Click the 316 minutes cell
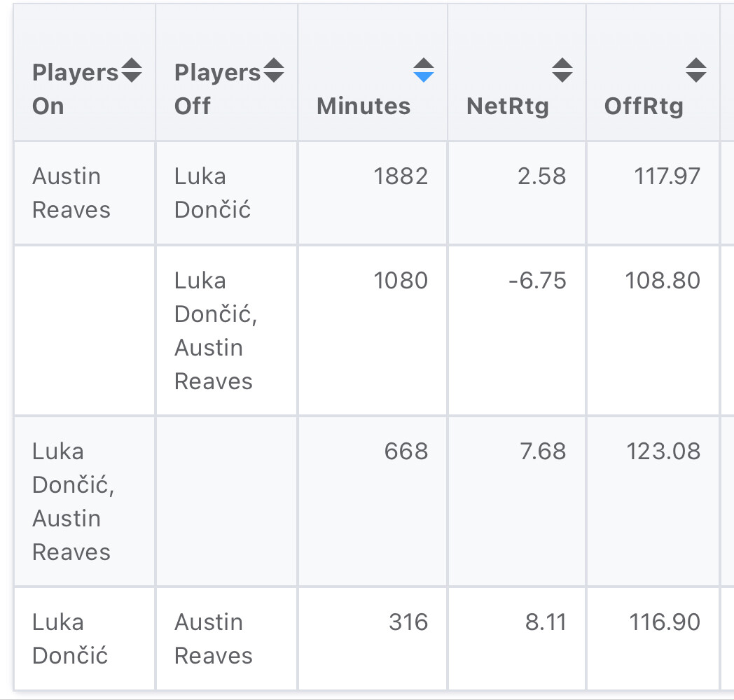This screenshot has width=734, height=700. pyautogui.click(x=408, y=622)
